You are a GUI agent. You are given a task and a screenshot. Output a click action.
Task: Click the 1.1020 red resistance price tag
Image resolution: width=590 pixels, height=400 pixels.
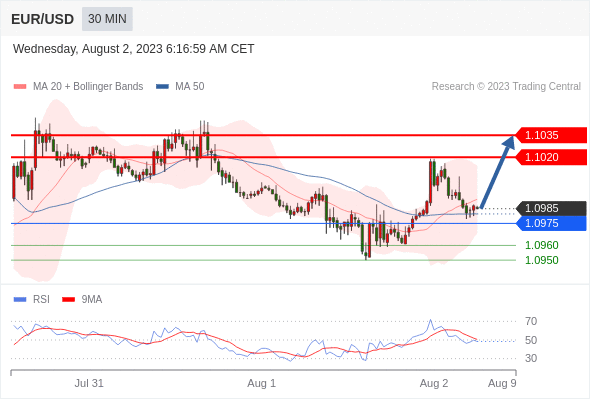(x=551, y=157)
